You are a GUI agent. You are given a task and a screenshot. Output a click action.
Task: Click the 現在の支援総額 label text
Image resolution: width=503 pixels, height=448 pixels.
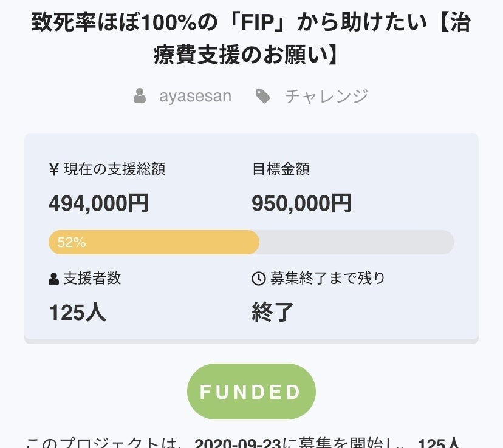point(114,169)
